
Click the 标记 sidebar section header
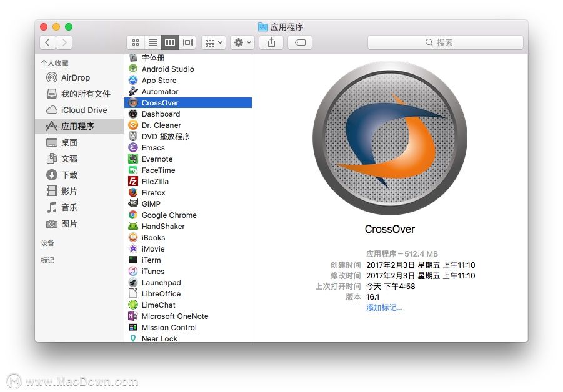47,260
